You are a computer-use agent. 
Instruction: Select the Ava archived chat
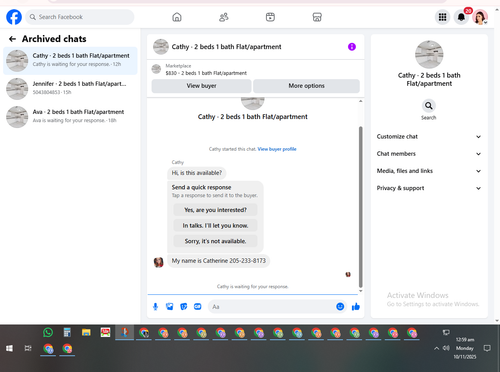70,117
